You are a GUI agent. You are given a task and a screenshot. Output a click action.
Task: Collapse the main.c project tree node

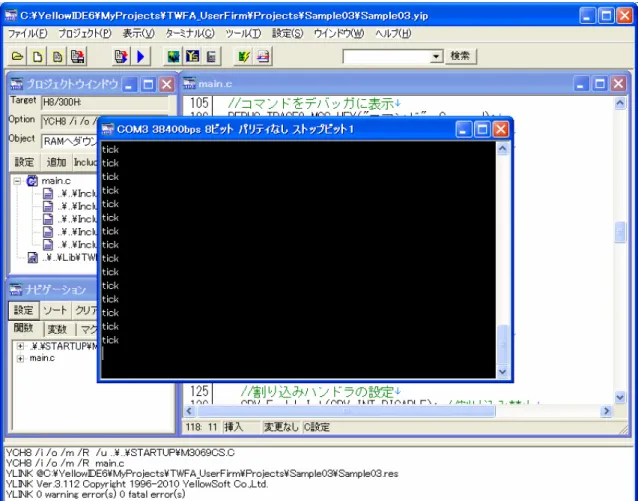pos(17,181)
